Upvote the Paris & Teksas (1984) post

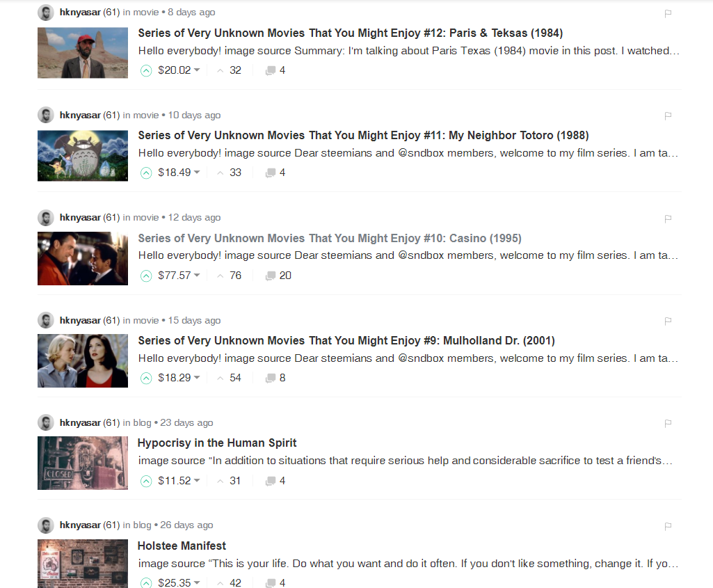tap(146, 70)
